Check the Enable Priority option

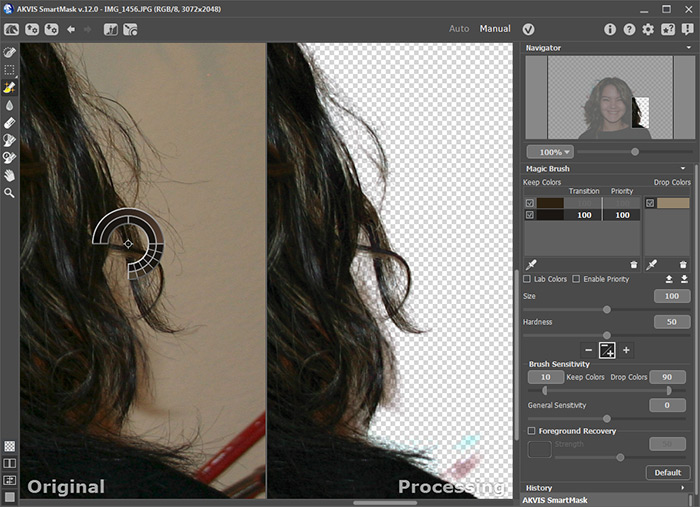576,279
